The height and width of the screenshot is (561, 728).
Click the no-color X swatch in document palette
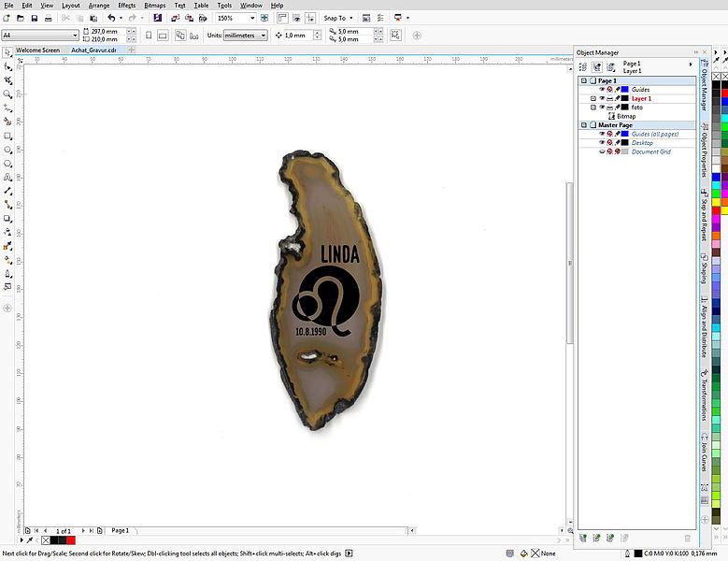pos(46,540)
